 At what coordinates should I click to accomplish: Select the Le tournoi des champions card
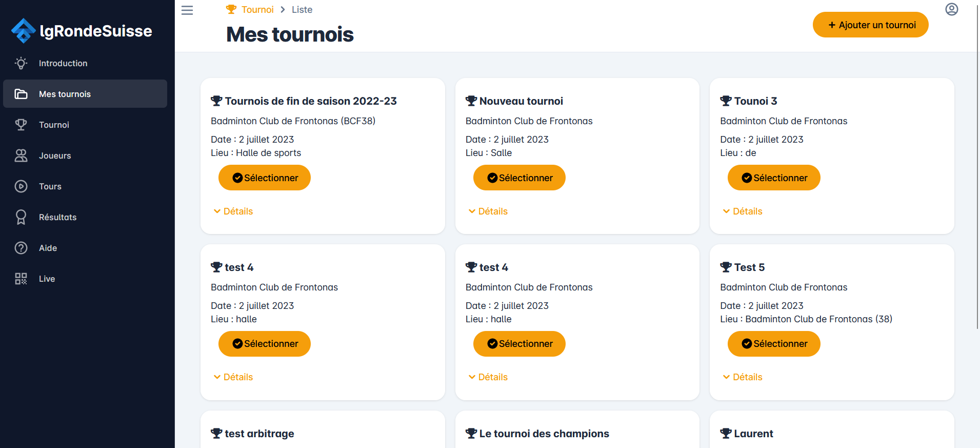coord(544,434)
